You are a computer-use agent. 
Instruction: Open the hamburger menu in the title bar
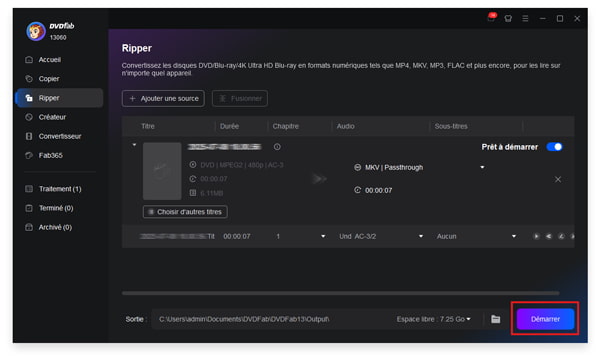click(x=525, y=18)
